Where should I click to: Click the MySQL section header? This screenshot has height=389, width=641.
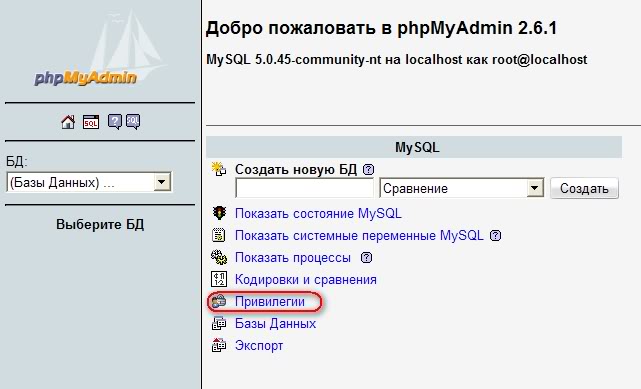tap(414, 147)
